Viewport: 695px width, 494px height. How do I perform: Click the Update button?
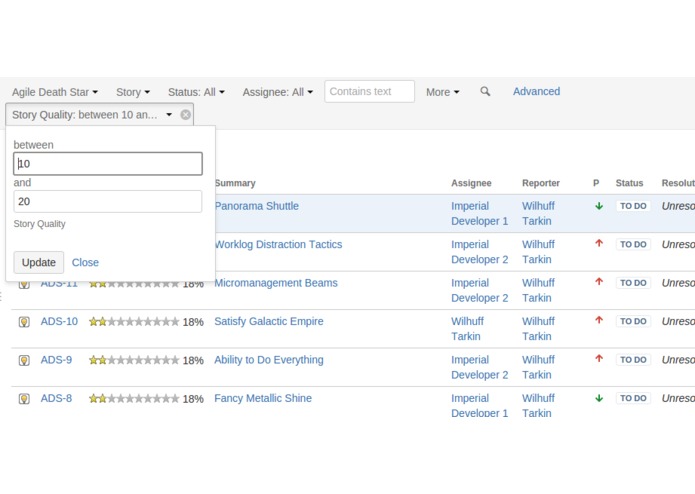click(x=39, y=262)
